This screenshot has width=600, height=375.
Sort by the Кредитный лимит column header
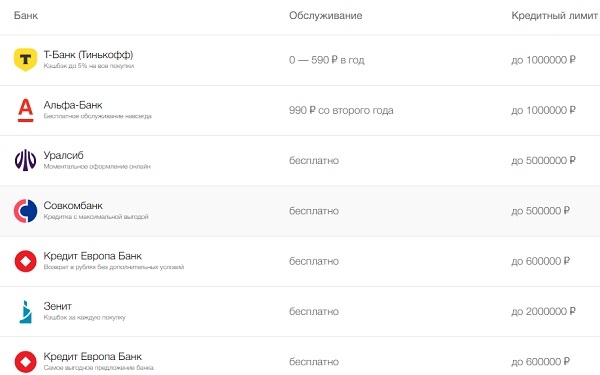click(554, 15)
